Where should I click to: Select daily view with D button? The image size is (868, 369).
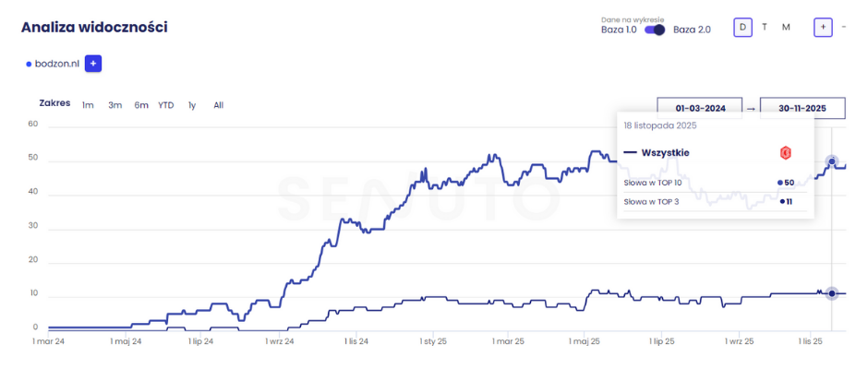[742, 27]
